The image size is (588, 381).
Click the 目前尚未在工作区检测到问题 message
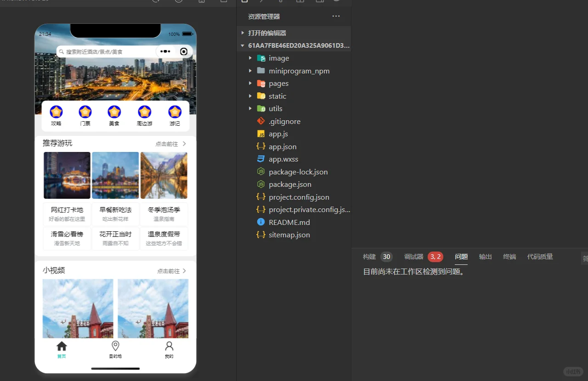pos(414,272)
